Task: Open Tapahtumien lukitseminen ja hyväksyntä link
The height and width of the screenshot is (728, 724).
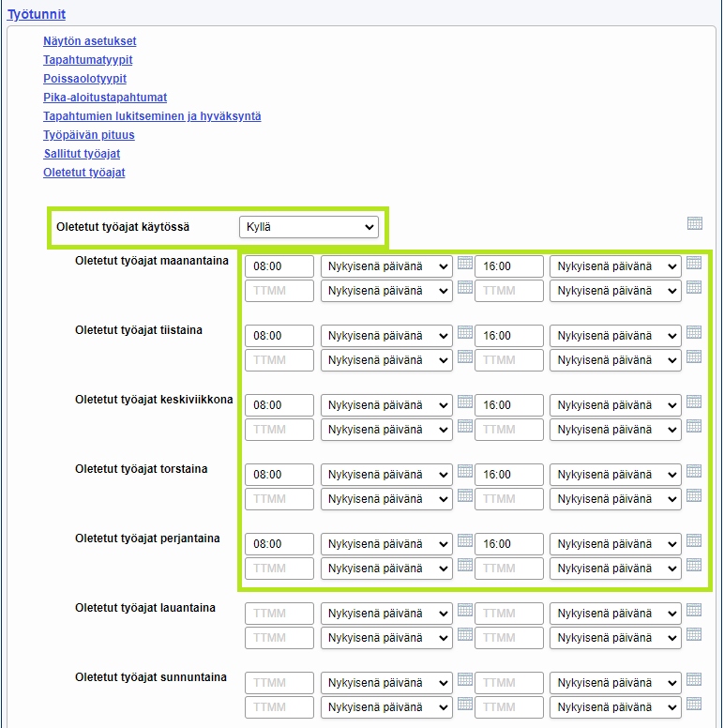Action: [x=152, y=116]
